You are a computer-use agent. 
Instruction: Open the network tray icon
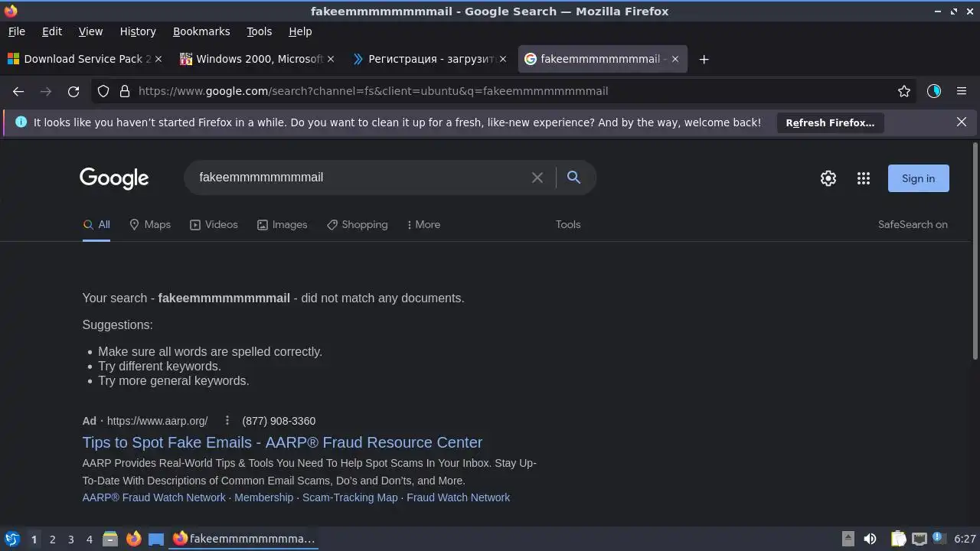pyautogui.click(x=919, y=539)
